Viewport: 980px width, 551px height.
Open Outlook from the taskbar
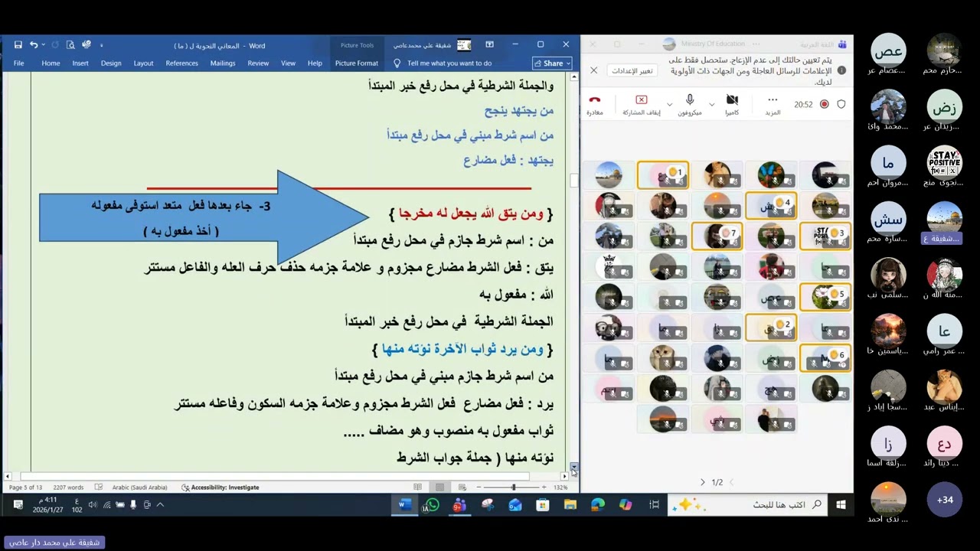point(514,504)
